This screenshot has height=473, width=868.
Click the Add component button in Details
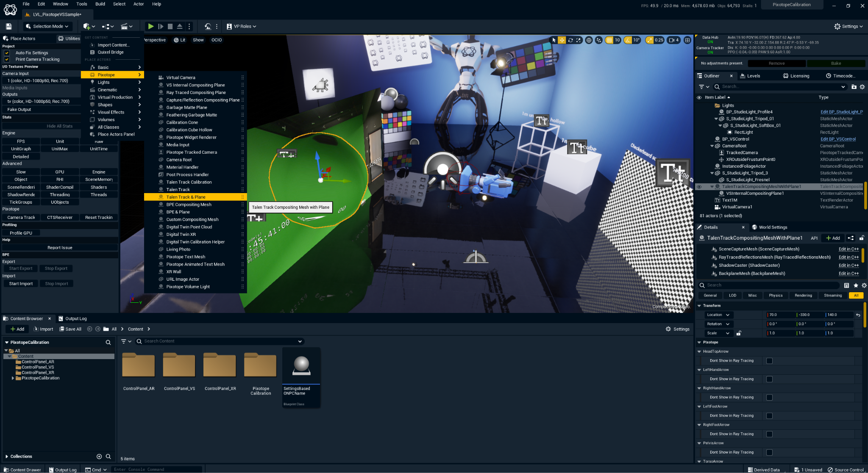tap(832, 238)
